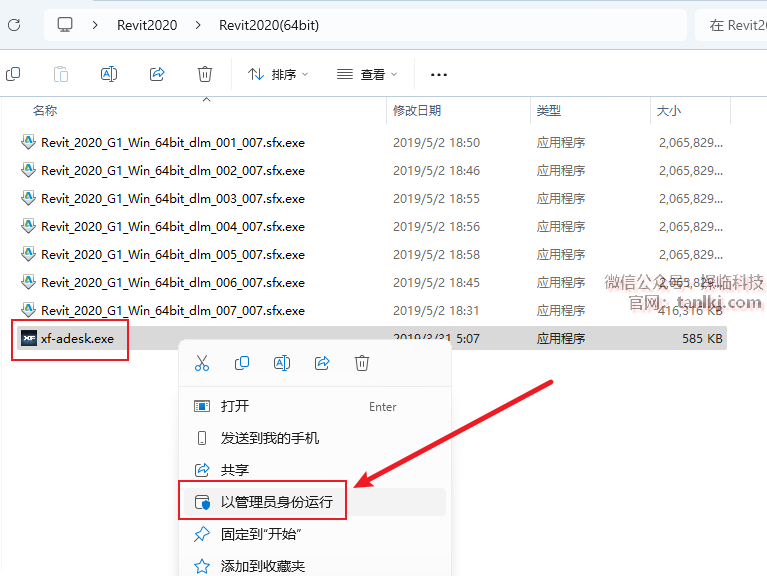Open the 查看 view dropdown
767x576 pixels.
367,74
